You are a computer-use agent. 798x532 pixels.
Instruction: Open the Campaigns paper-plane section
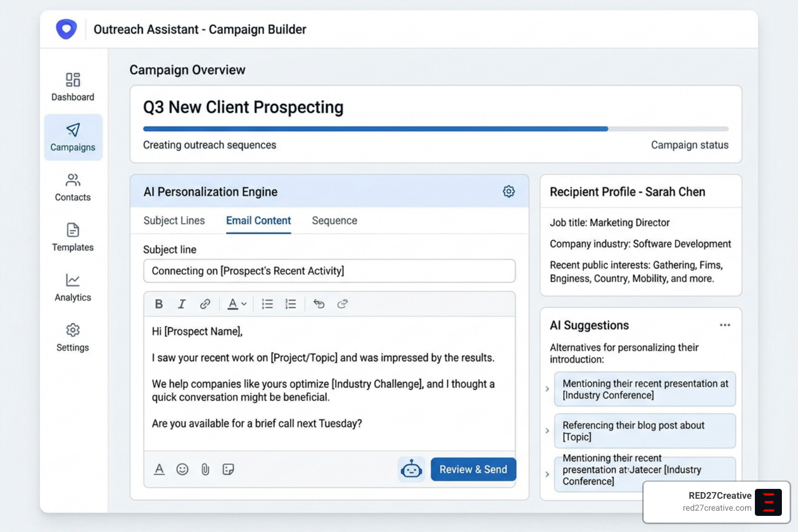(x=73, y=137)
